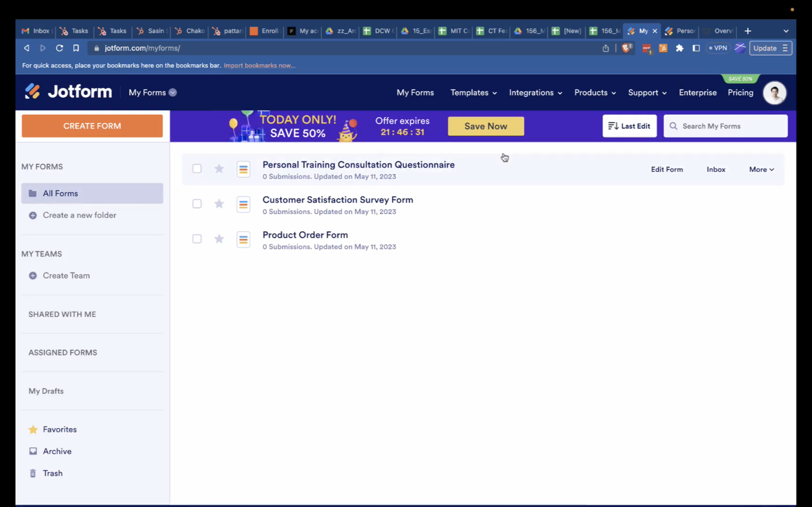The height and width of the screenshot is (507, 812).
Task: Click the star next to Product Order Form
Action: pos(219,239)
